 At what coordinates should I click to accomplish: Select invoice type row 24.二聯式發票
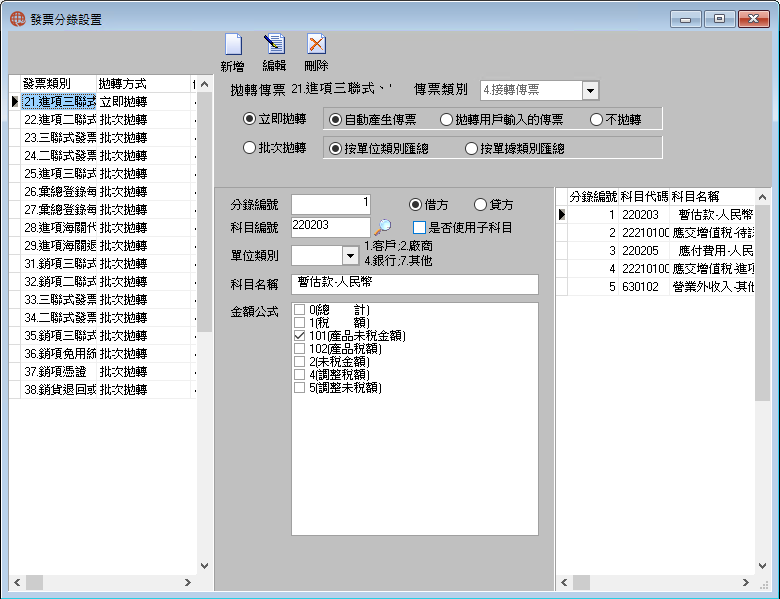pyautogui.click(x=102, y=155)
